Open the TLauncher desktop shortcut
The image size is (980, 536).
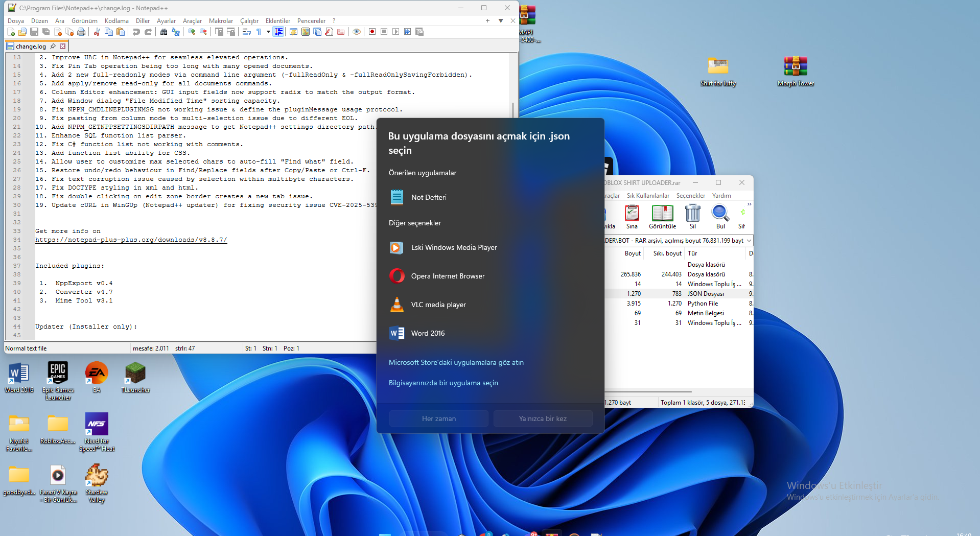pos(135,377)
